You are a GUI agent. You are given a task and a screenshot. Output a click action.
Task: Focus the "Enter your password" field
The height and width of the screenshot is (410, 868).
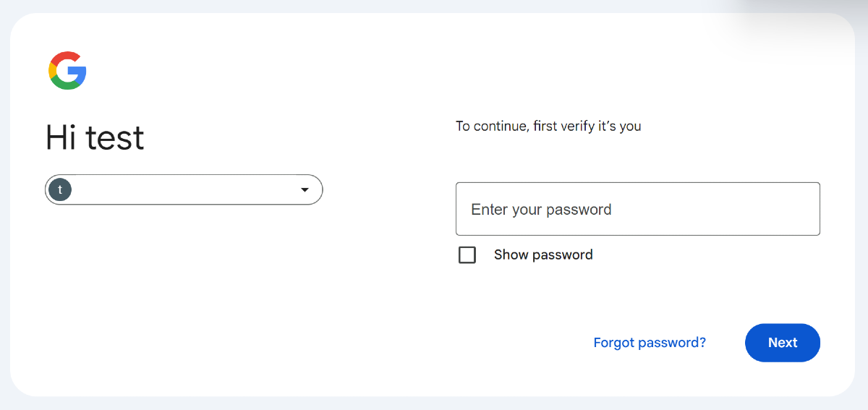[637, 209]
